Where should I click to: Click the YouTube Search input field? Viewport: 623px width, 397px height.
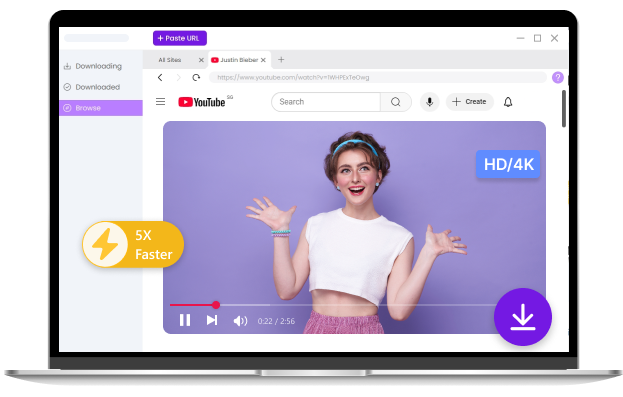pyautogui.click(x=326, y=102)
